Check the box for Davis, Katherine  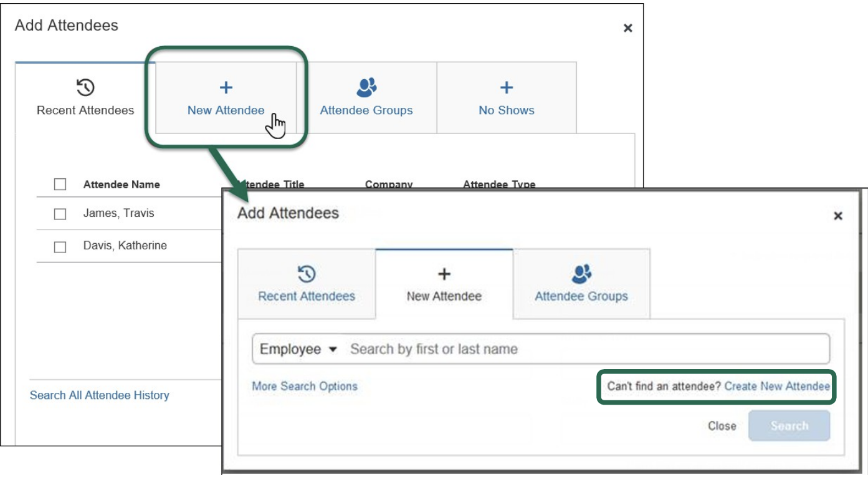(60, 246)
